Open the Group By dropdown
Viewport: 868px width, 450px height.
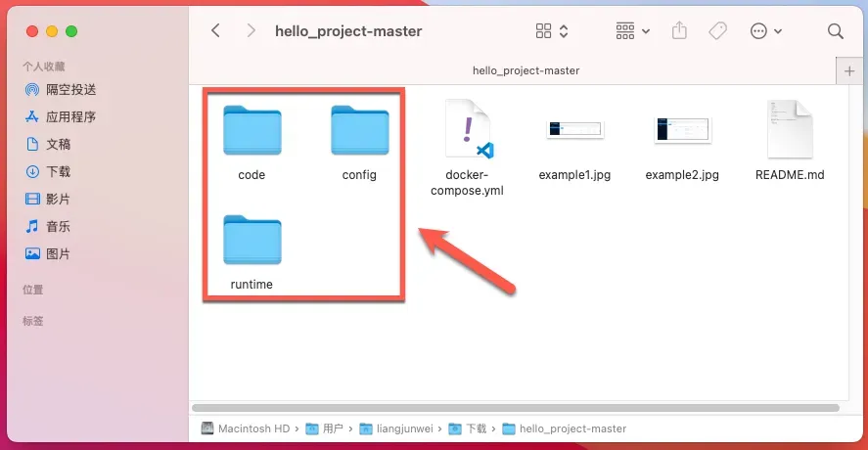point(632,31)
